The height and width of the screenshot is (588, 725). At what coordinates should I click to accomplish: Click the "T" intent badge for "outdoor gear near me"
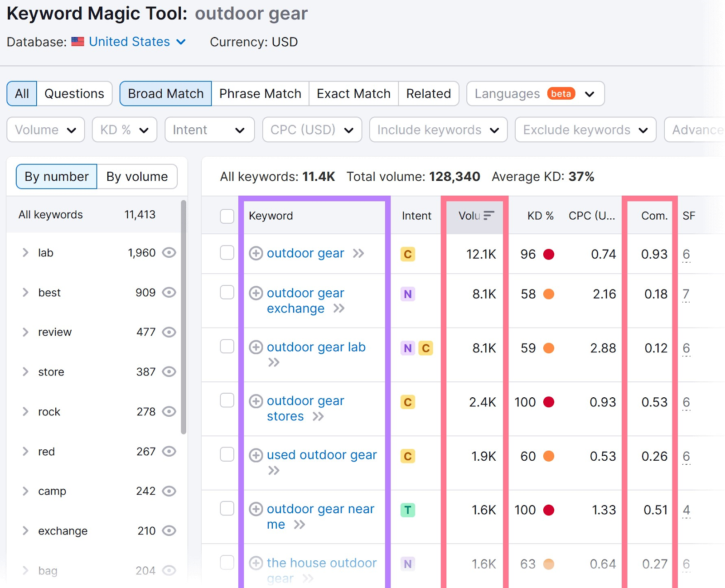click(x=407, y=510)
